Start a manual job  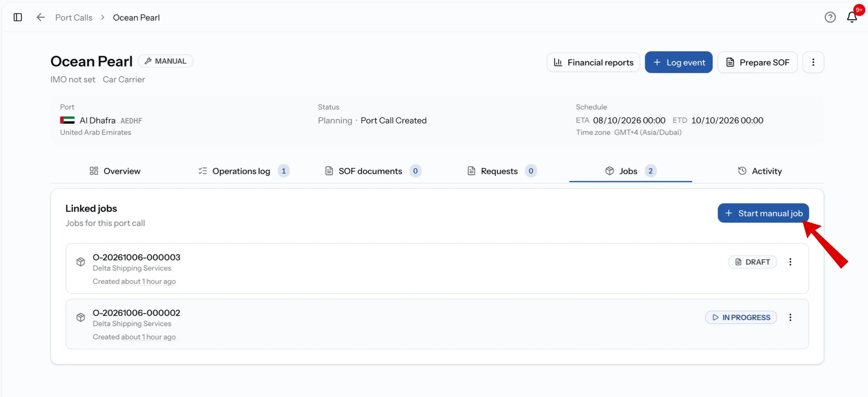pos(763,213)
